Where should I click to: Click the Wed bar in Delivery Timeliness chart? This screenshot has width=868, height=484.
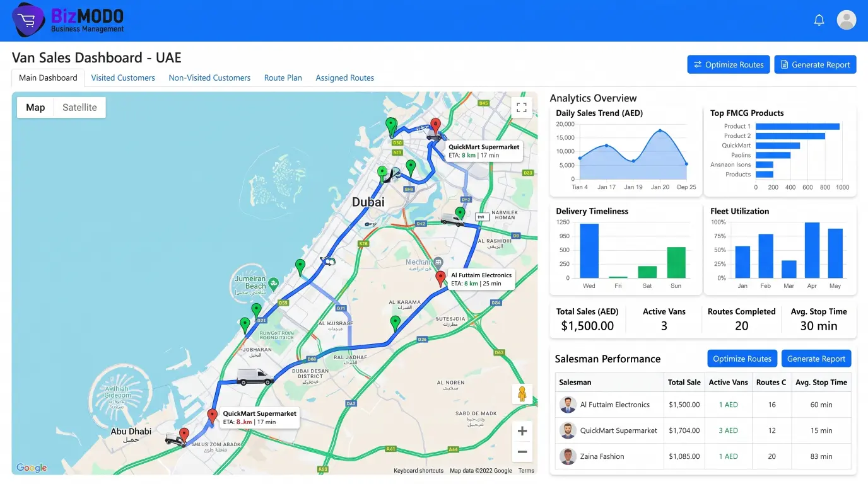click(x=589, y=251)
